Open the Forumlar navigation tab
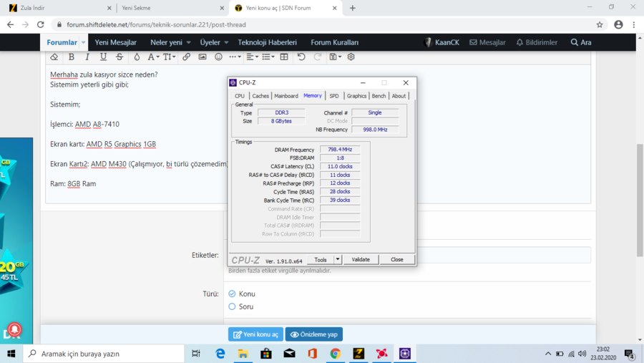Image resolution: width=644 pixels, height=363 pixels. point(62,42)
